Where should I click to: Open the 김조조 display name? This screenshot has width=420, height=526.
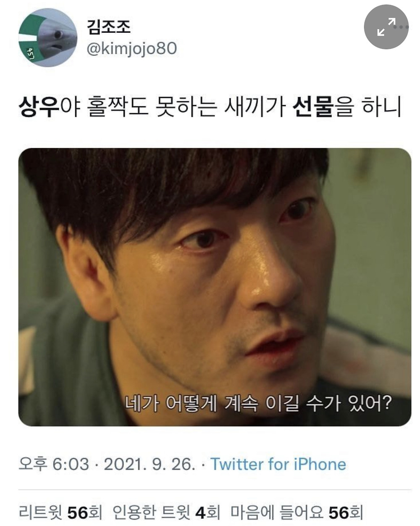tap(108, 27)
